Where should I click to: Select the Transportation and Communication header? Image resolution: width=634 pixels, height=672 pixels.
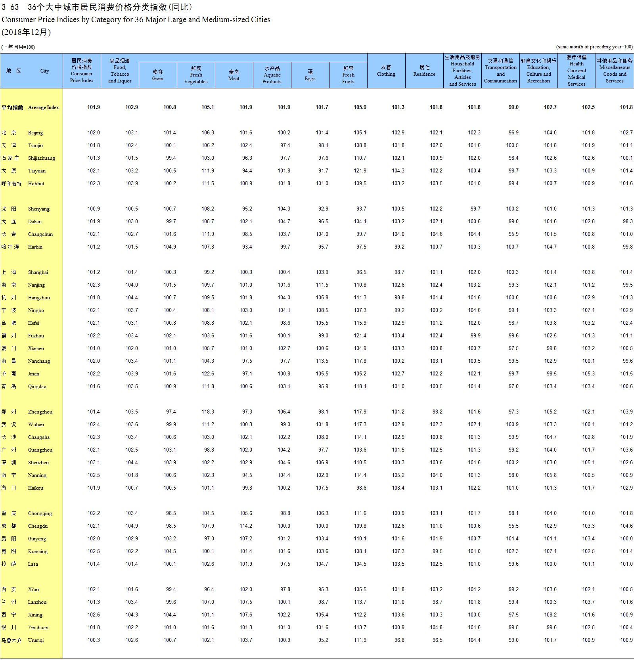500,71
